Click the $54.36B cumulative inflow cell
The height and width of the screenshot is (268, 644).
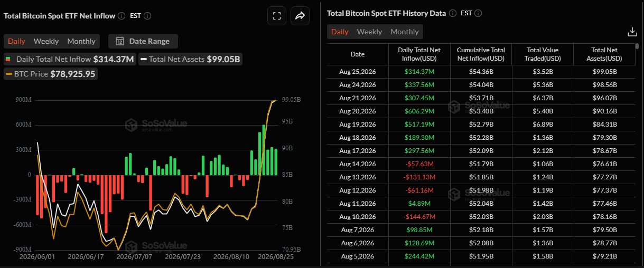point(481,71)
